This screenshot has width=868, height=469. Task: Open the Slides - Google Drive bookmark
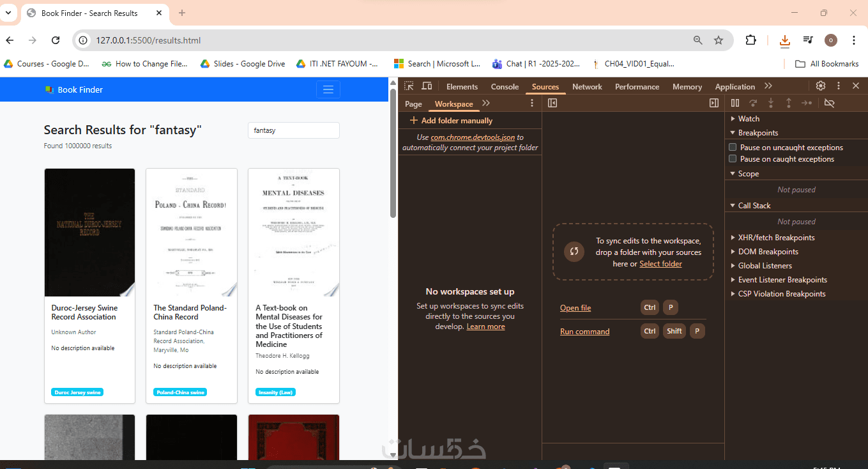tap(243, 64)
